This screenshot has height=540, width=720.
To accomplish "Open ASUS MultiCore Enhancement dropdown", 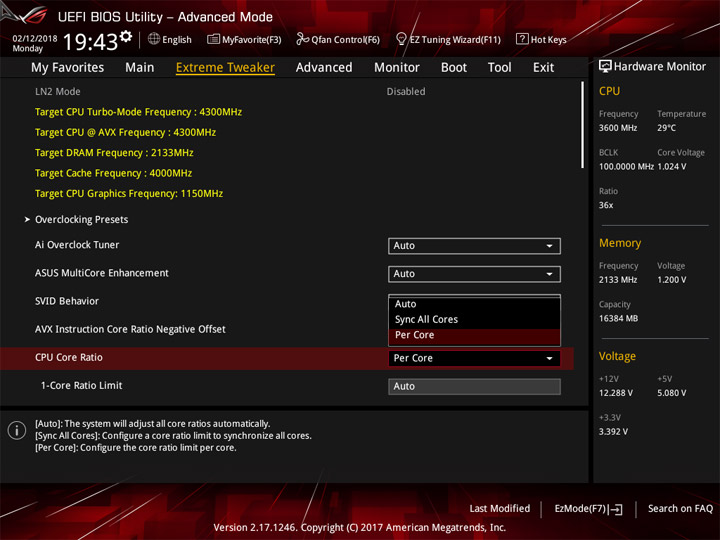I will (474, 274).
